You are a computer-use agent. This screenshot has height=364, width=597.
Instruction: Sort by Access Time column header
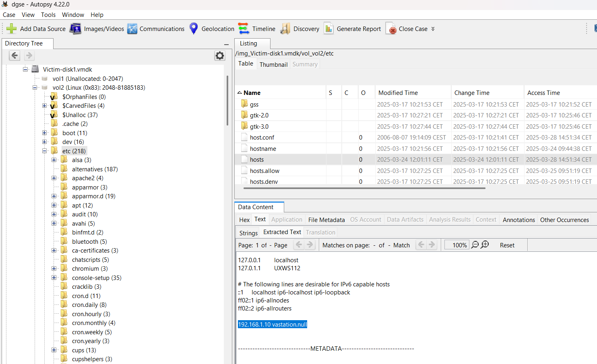[x=560, y=93]
